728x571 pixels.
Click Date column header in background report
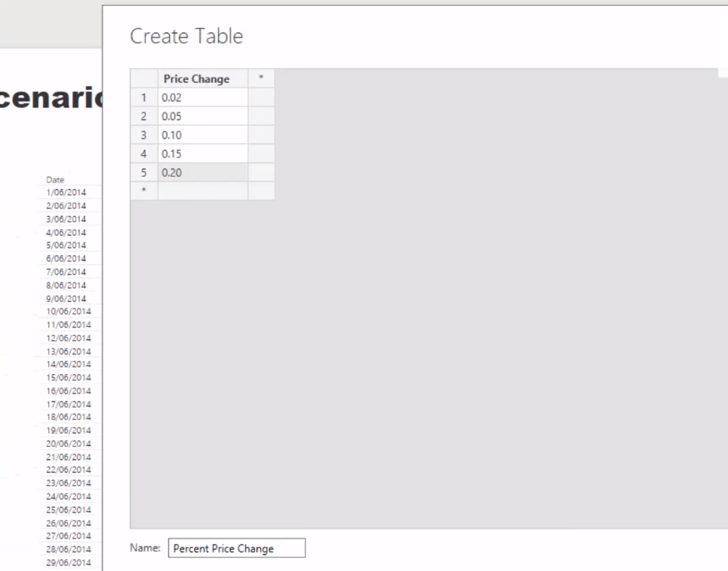(55, 180)
